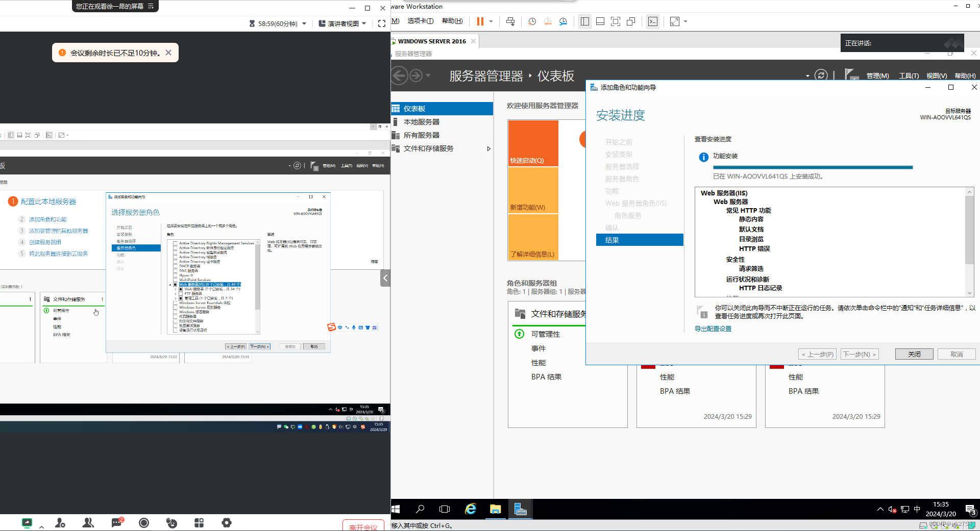Open the Action Center notification icon
The width and height of the screenshot is (980, 531).
[970, 509]
